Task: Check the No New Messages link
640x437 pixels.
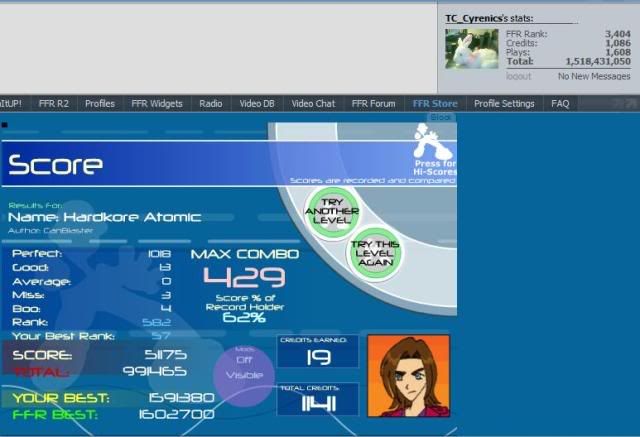Action: click(x=594, y=76)
